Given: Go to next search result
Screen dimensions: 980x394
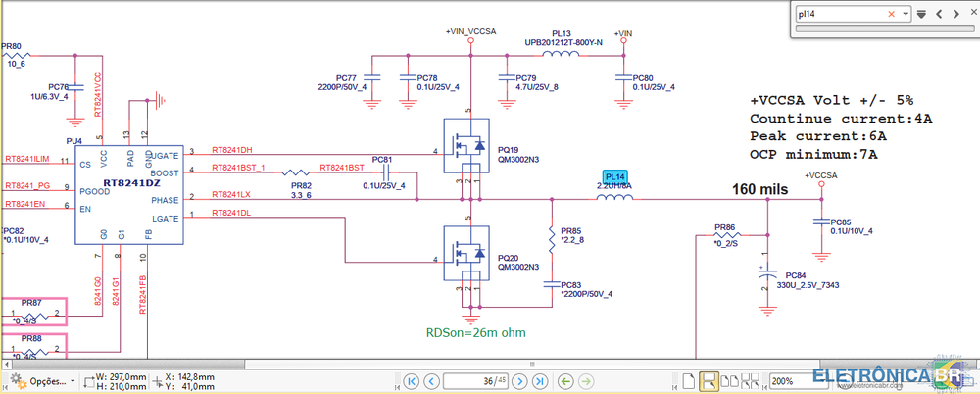Looking at the screenshot, I should click(954, 14).
